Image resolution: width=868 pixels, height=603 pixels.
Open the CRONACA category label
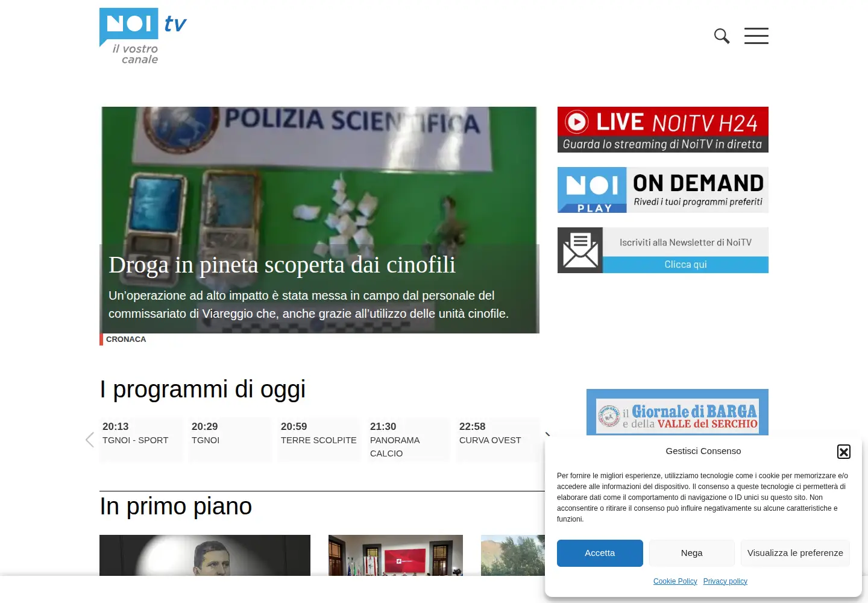click(126, 339)
